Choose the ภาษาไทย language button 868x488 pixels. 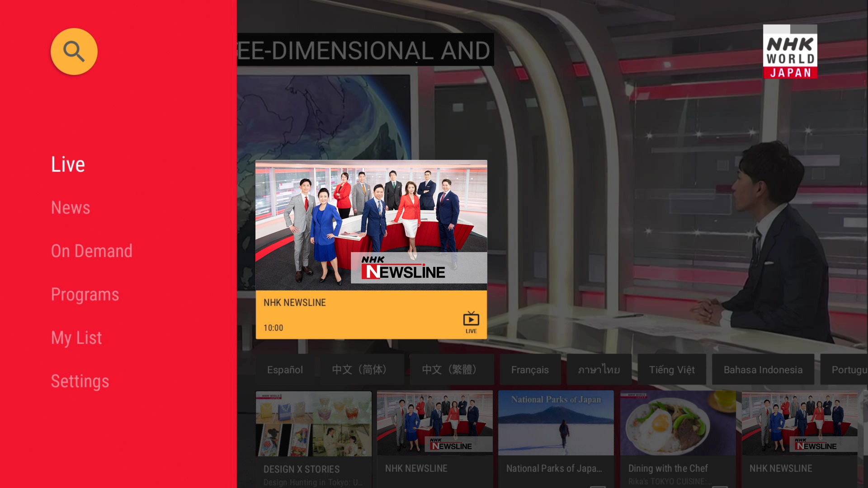pyautogui.click(x=599, y=370)
